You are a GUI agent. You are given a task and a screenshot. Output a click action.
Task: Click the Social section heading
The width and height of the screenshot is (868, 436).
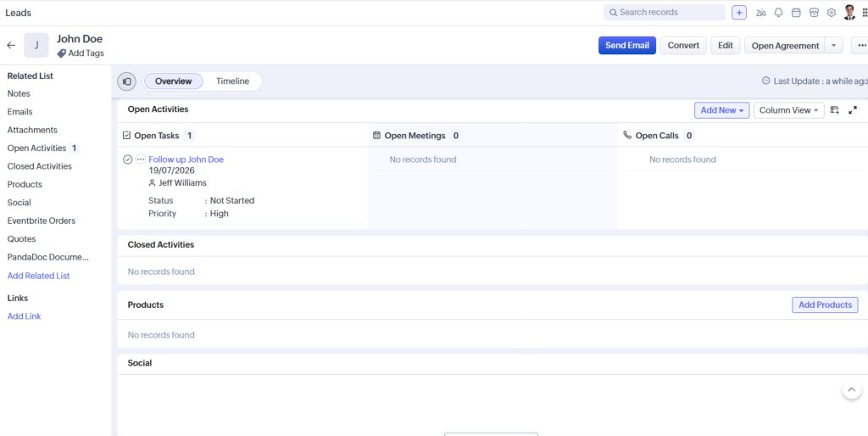pos(140,363)
